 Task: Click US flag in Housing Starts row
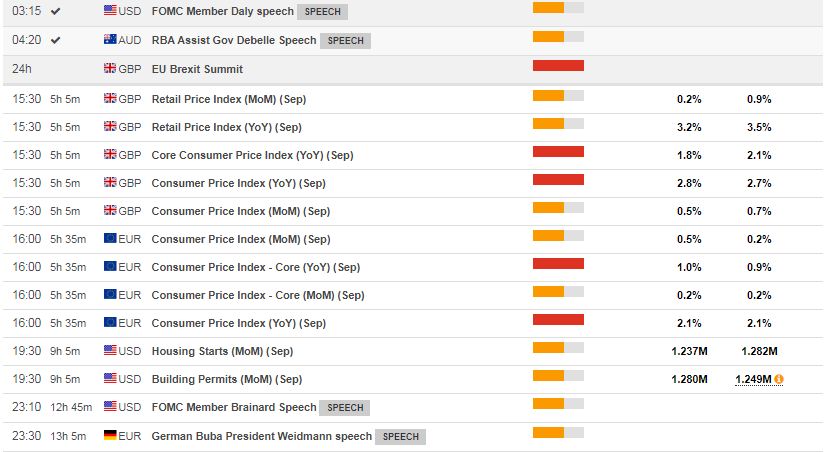click(110, 351)
